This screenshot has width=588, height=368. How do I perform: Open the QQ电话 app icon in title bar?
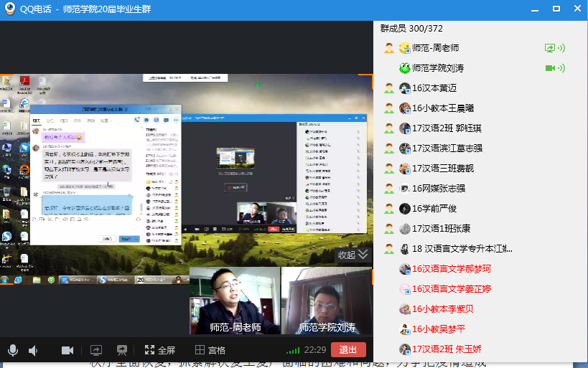coord(10,9)
